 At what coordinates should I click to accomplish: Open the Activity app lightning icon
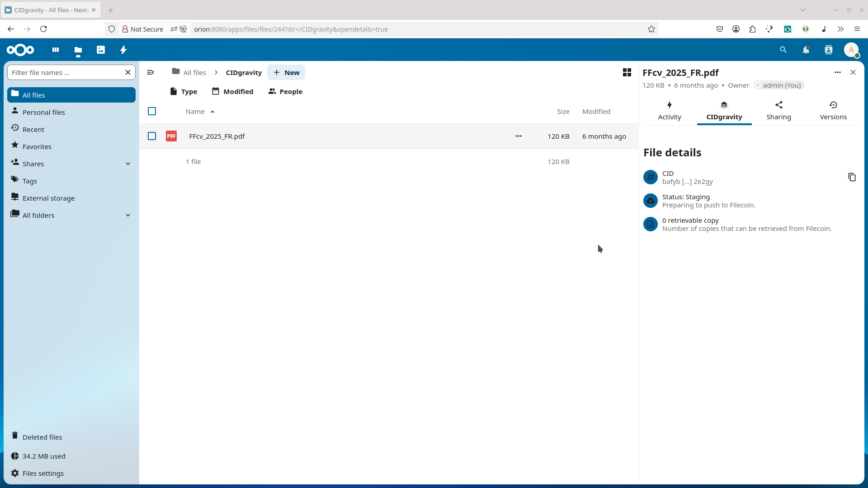[x=123, y=50]
